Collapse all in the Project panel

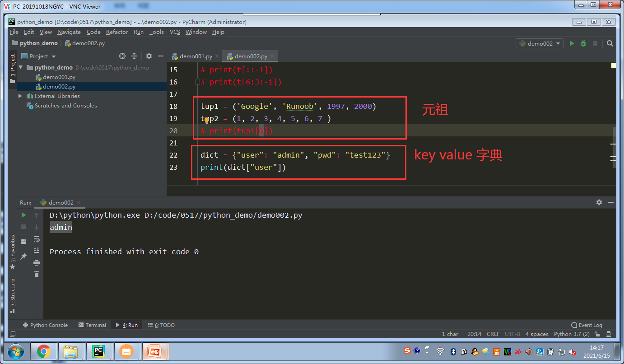point(134,56)
